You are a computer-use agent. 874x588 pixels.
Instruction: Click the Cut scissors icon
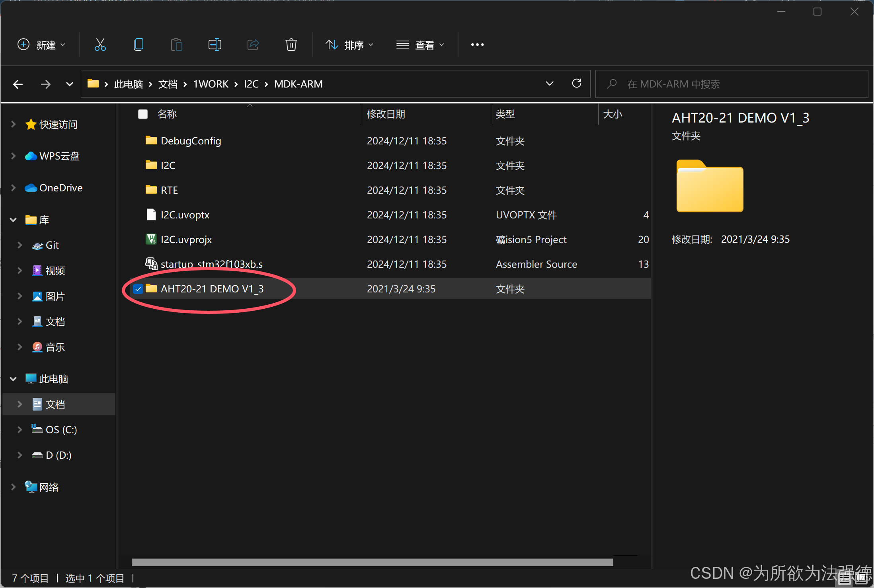tap(100, 45)
